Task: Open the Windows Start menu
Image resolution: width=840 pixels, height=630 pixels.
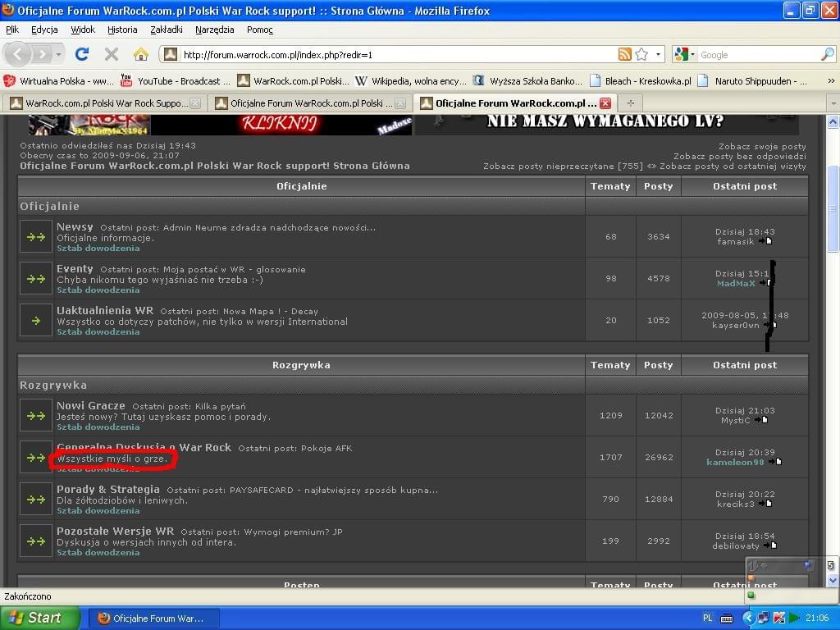Action: tap(39, 618)
